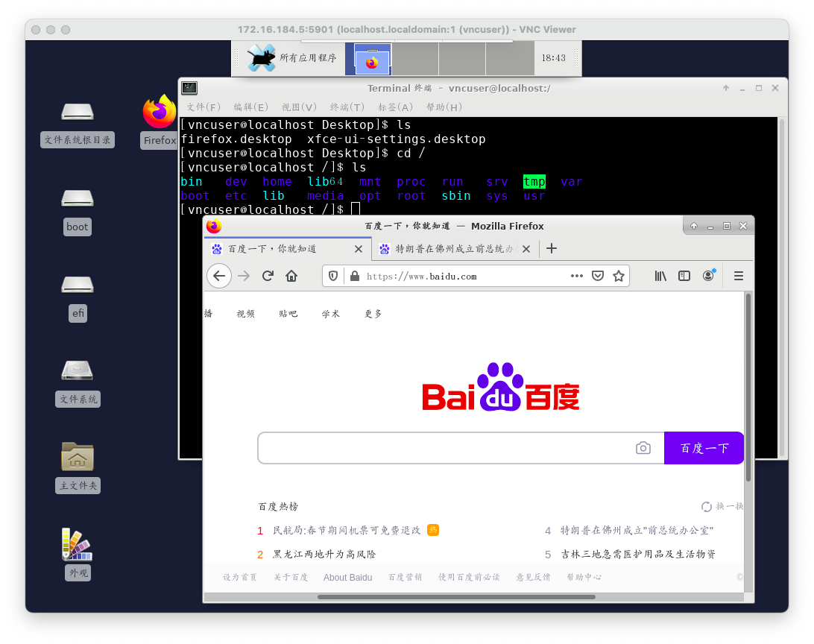Click the Firefox forward arrow
The height and width of the screenshot is (644, 814).
244,276
